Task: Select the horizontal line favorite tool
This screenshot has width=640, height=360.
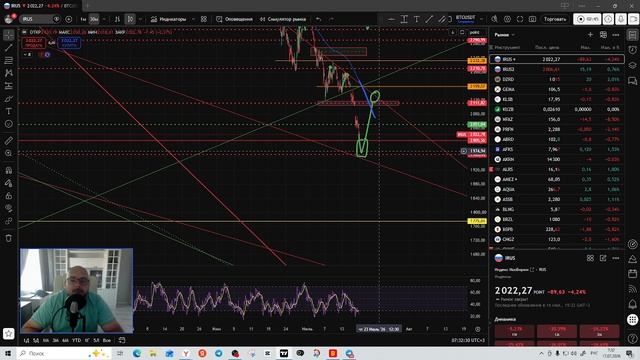Action: click(x=391, y=19)
